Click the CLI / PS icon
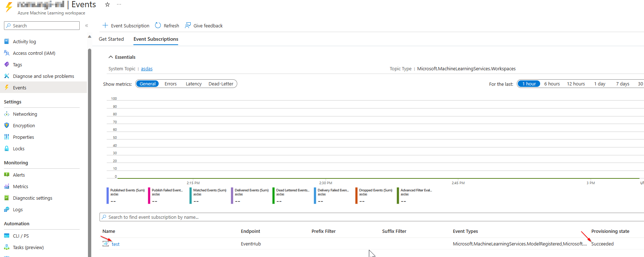Viewport: 644px width, 257px height. [x=6, y=236]
